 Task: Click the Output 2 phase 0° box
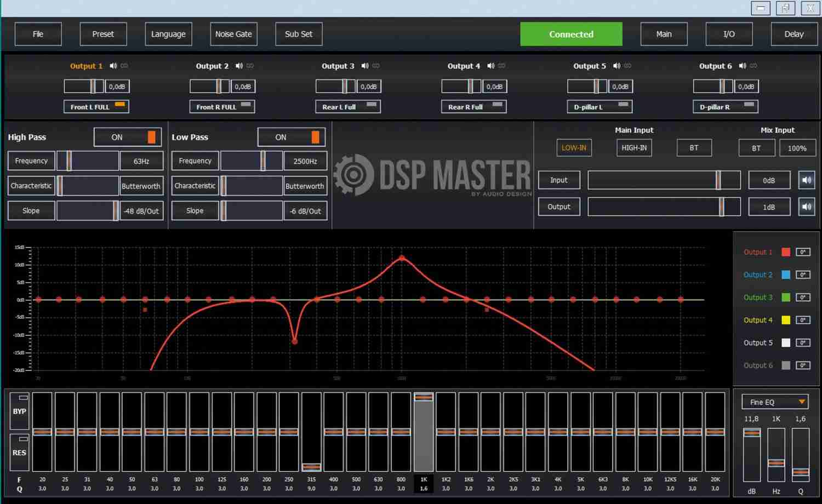coord(803,274)
